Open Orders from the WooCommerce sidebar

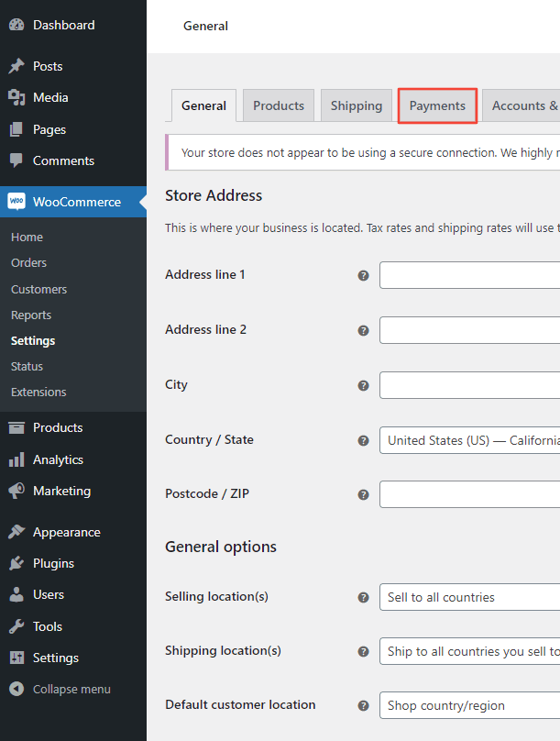coord(28,262)
